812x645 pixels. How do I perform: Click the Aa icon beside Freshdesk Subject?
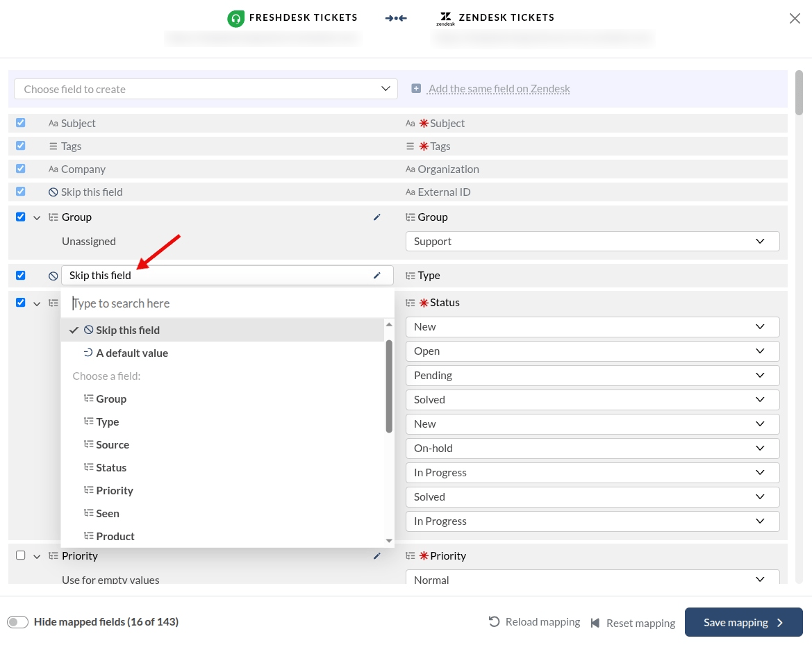53,123
